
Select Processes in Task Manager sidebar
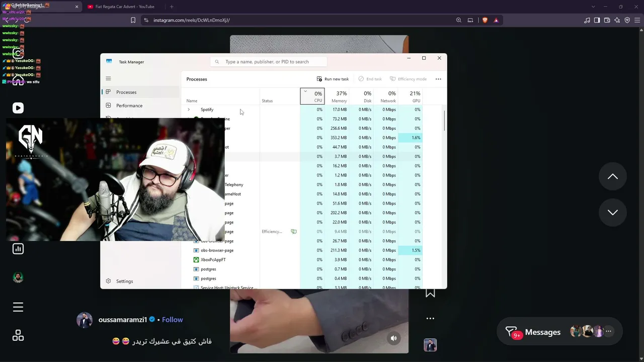[140, 92]
